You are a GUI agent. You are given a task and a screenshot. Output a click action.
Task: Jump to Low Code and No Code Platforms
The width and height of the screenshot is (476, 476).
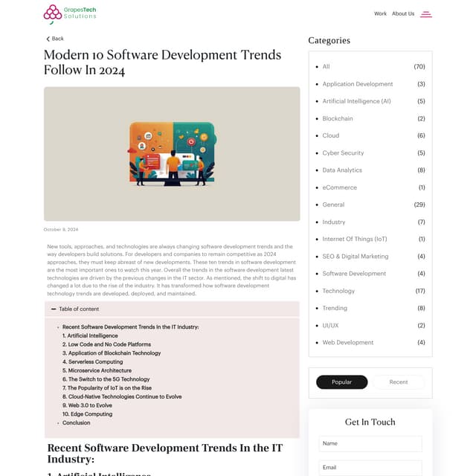(x=106, y=344)
